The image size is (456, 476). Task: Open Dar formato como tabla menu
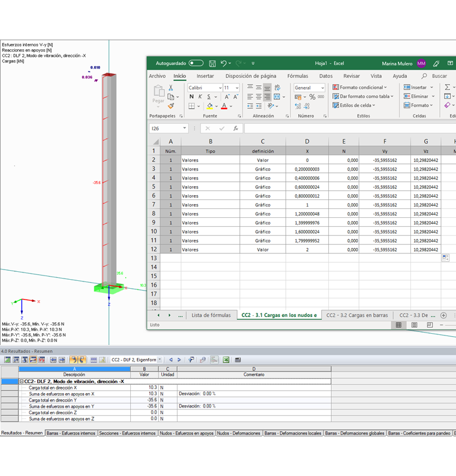click(x=363, y=96)
